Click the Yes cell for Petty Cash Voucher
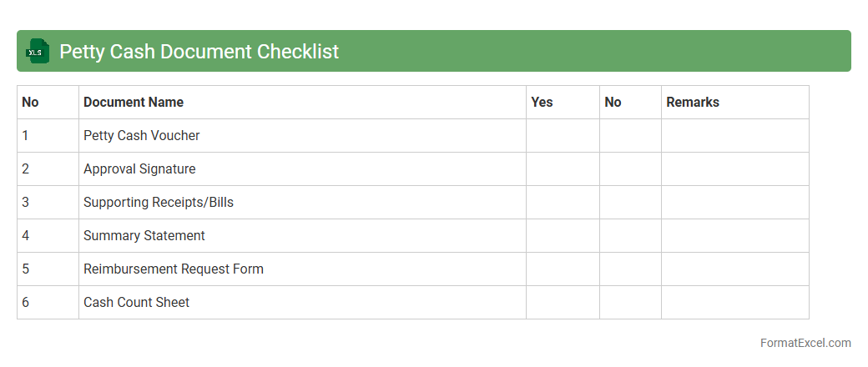 (563, 135)
